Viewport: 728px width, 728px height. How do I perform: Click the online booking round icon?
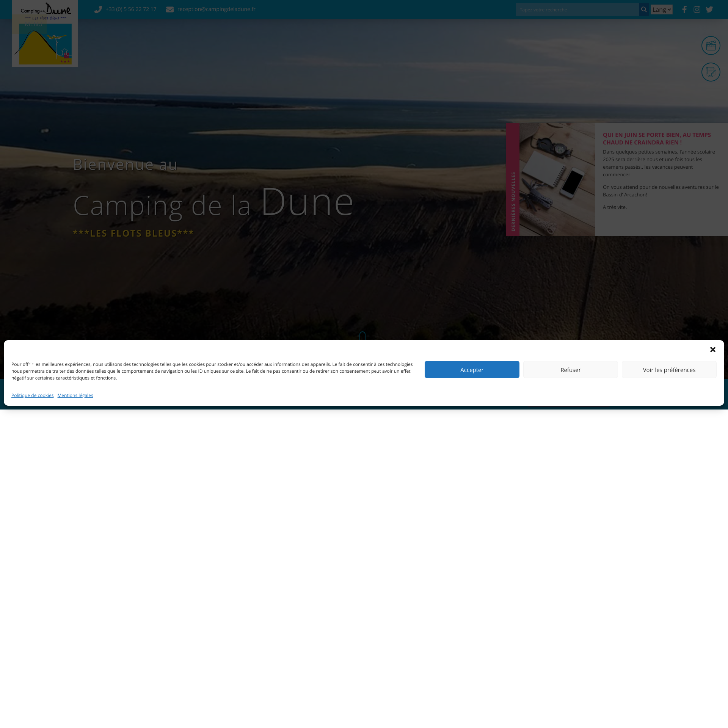[x=711, y=72]
